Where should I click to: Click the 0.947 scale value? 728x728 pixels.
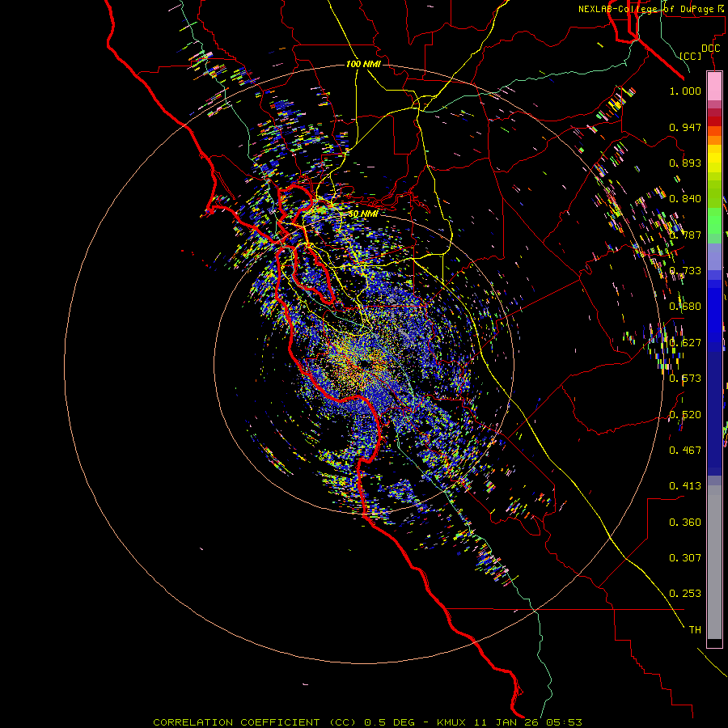685,127
